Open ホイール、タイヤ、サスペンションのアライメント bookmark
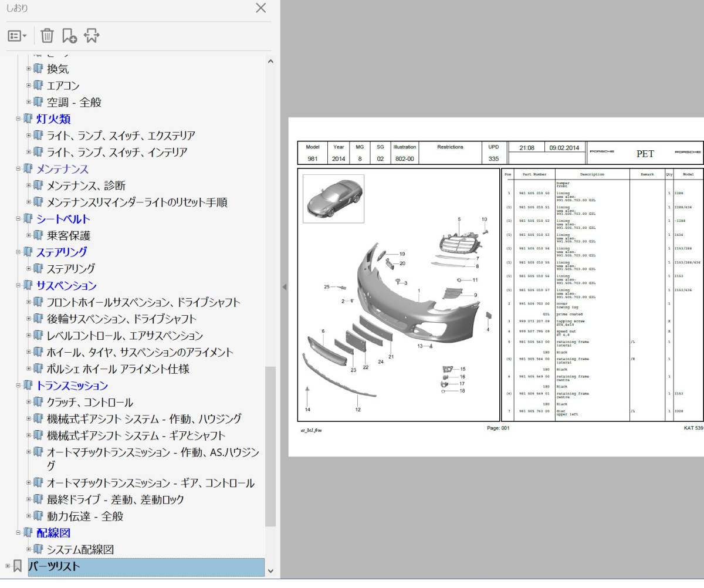 tap(140, 352)
